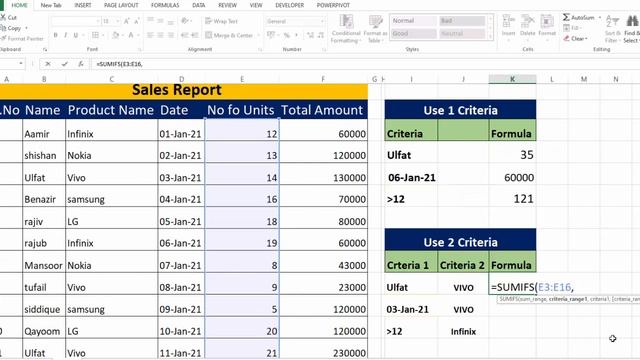Switch to the PAGE LAYOUT tab
The height and width of the screenshot is (360, 640).
tap(121, 5)
